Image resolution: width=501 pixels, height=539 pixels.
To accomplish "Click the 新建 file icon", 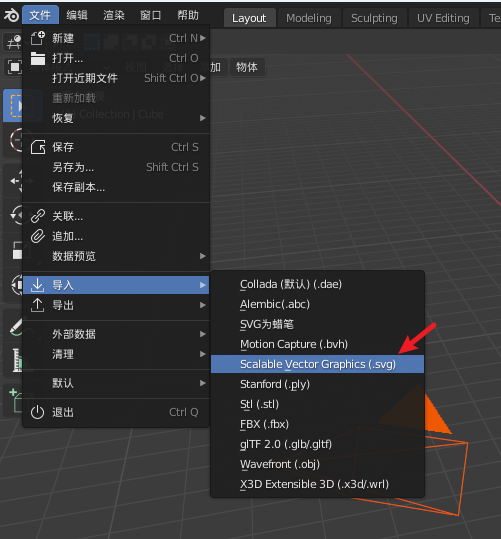I will click(37, 38).
